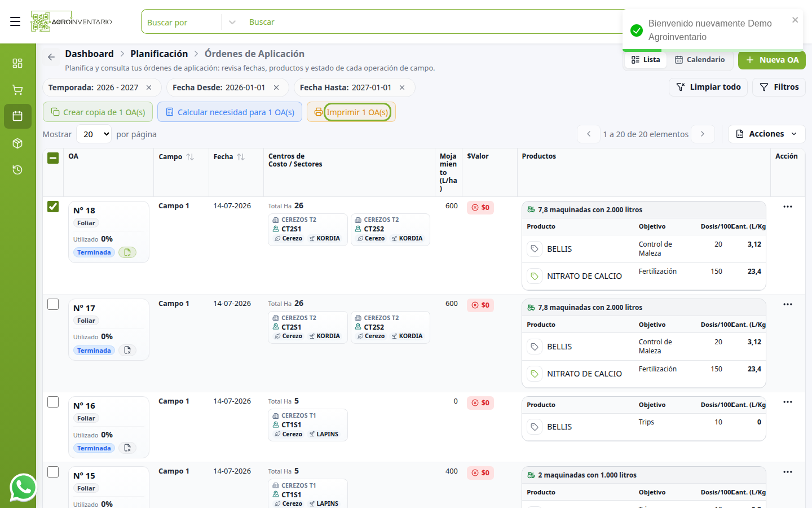Viewport: 812px width, 508px height.
Task: Open the Filtros panel
Action: pyautogui.click(x=779, y=87)
